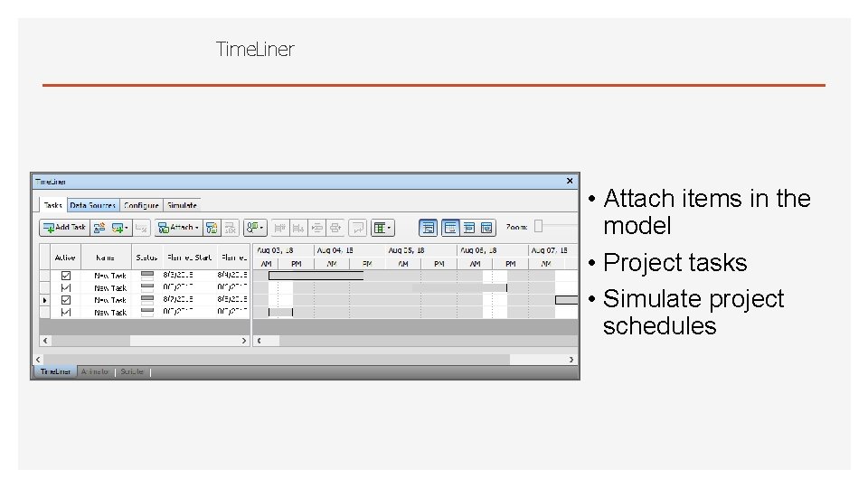The width and height of the screenshot is (868, 488).
Task: Open the Find Items dropdown
Action: click(255, 228)
